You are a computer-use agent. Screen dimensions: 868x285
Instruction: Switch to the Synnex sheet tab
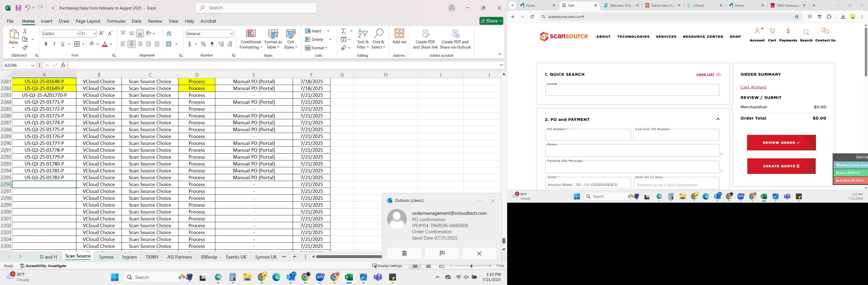click(106, 257)
